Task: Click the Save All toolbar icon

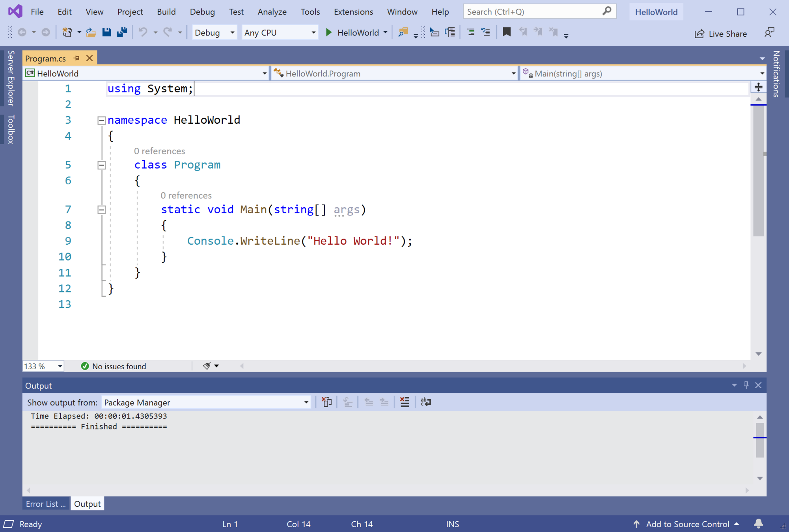Action: click(122, 32)
